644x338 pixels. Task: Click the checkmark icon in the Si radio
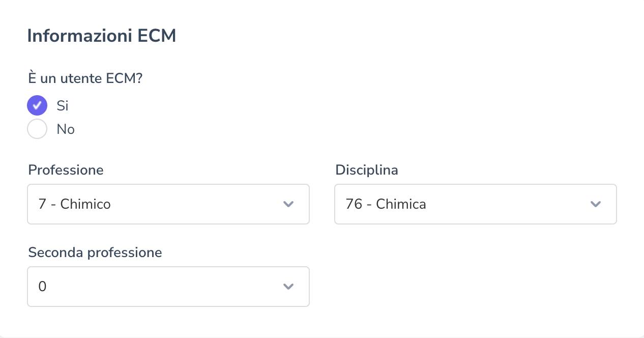point(37,105)
